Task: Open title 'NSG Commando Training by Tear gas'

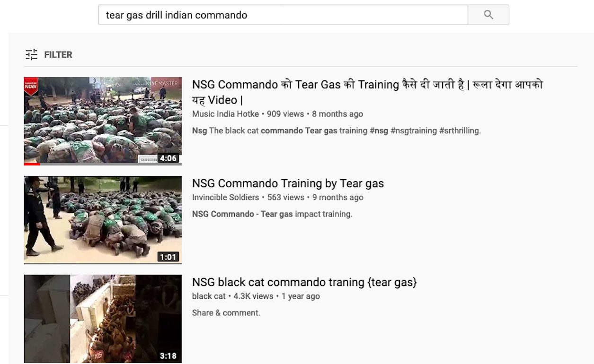Action: (x=288, y=183)
